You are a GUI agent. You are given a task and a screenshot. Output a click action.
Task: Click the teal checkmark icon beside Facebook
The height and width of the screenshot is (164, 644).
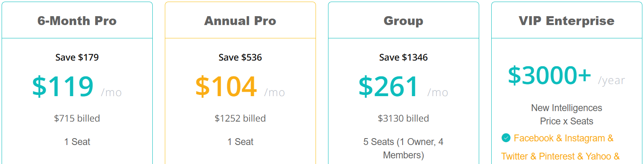[x=506, y=138]
